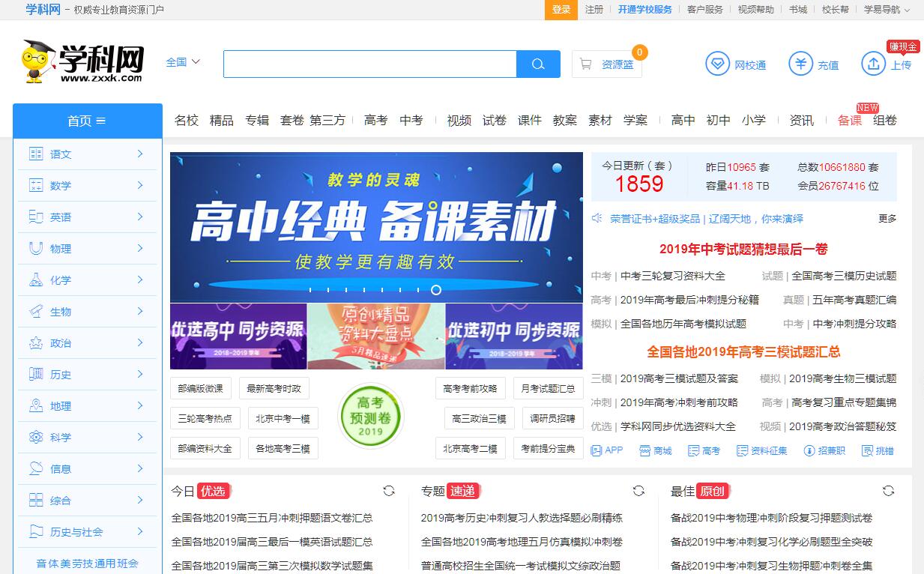Click the 网校通 diamond icon
The width and height of the screenshot is (924, 574).
coord(717,64)
